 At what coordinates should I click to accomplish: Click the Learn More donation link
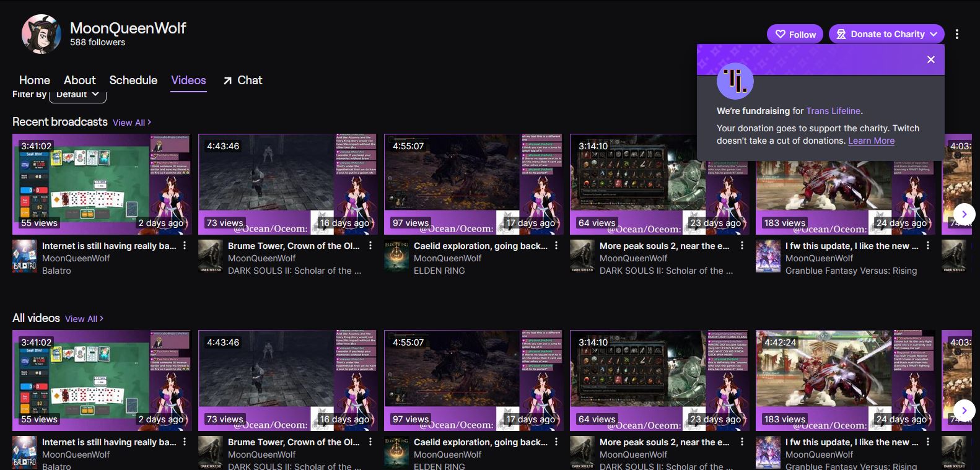point(871,141)
